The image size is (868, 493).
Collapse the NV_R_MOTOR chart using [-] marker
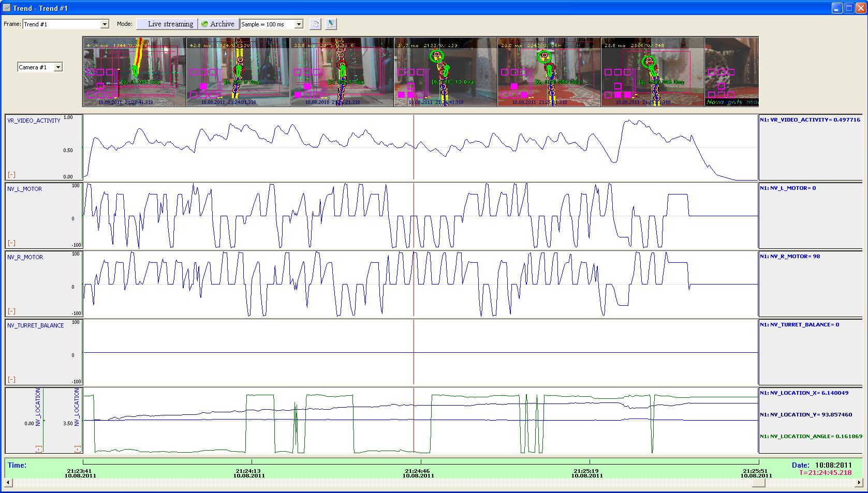click(x=11, y=311)
